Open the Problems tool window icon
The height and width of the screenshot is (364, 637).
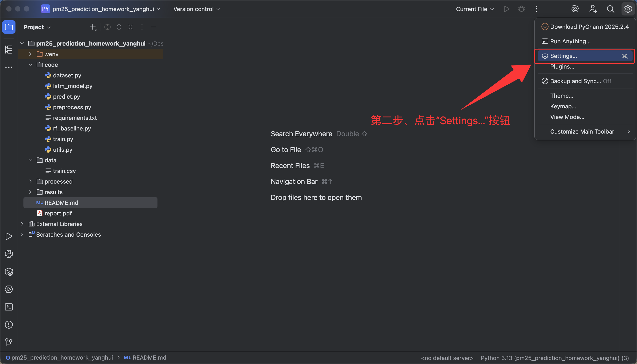pos(9,325)
